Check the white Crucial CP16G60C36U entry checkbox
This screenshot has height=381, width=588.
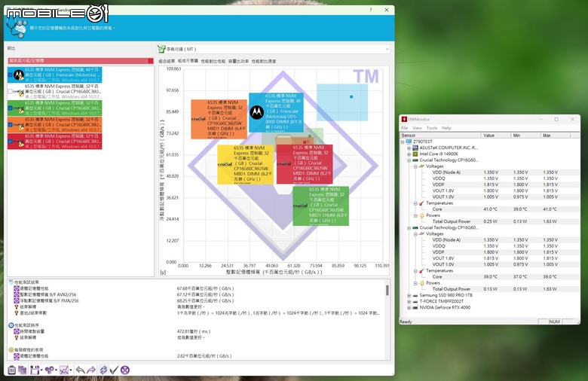[x=10, y=91]
